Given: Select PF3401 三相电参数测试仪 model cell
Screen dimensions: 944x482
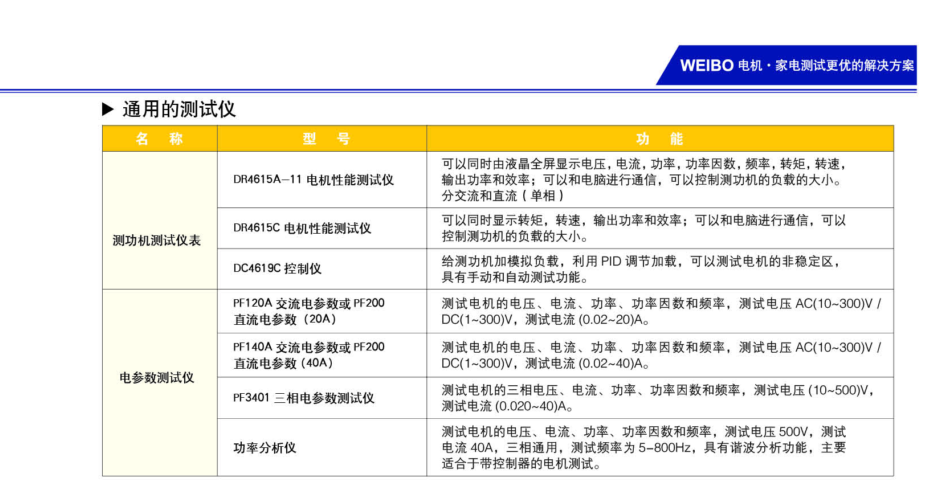Looking at the screenshot, I should pyautogui.click(x=322, y=398).
